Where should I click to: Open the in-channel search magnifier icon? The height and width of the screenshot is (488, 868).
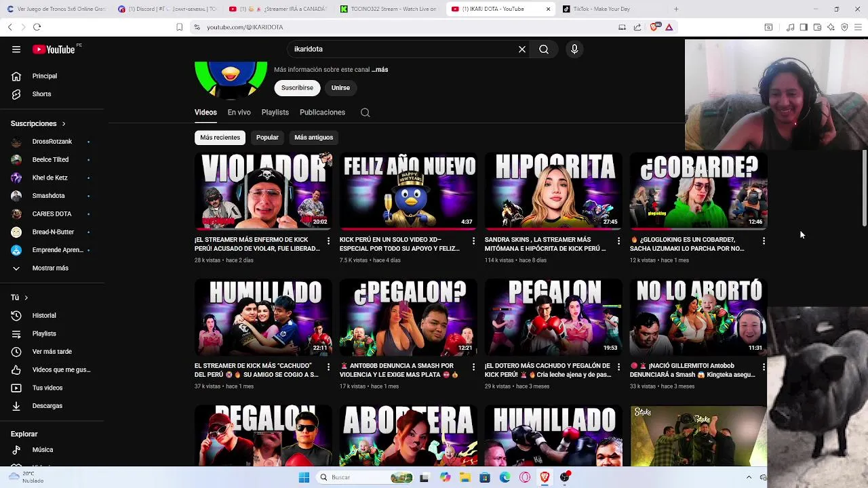point(366,113)
